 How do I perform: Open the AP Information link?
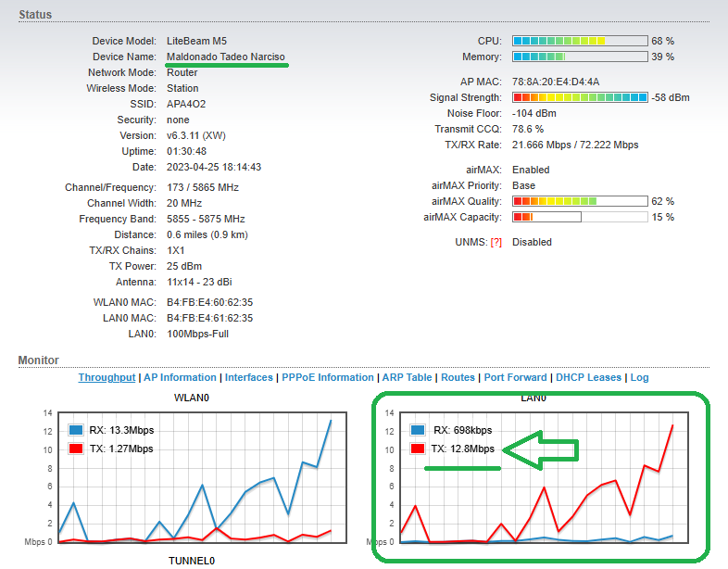pyautogui.click(x=180, y=377)
